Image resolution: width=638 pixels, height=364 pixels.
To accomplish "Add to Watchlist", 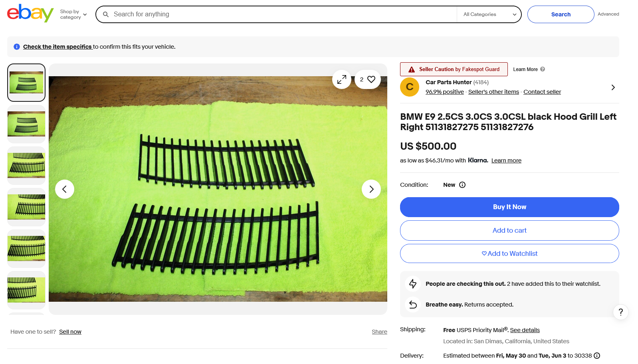I will pos(509,253).
